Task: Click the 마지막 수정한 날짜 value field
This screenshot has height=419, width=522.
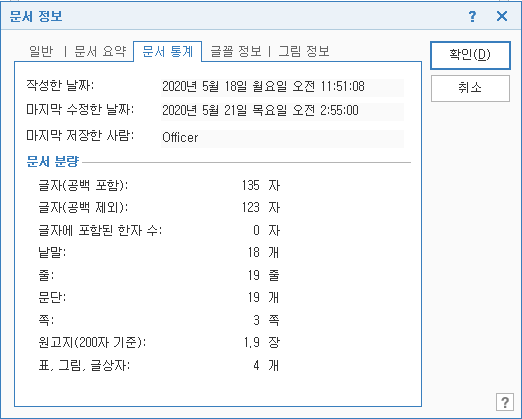Action: click(282, 111)
